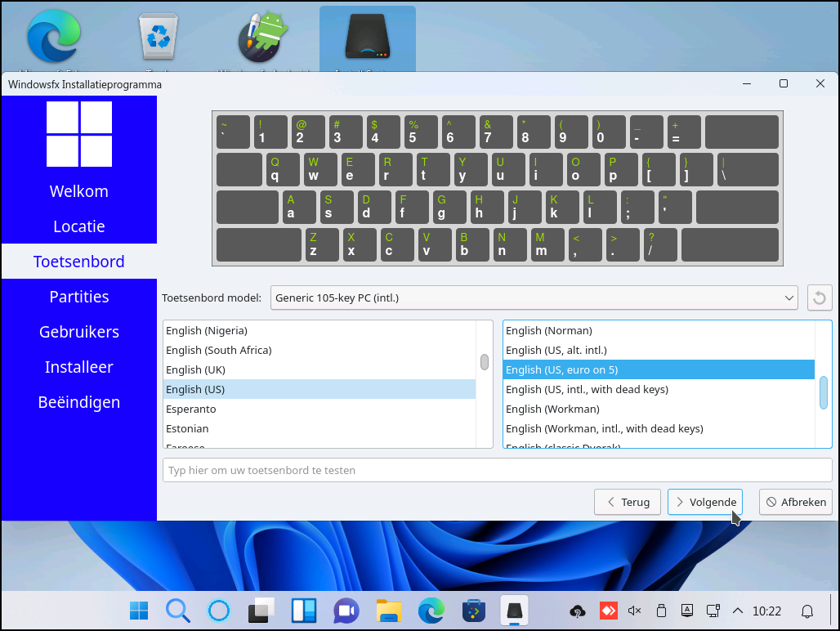Click the Q key on keyboard preview
The width and height of the screenshot is (840, 631).
click(x=283, y=169)
